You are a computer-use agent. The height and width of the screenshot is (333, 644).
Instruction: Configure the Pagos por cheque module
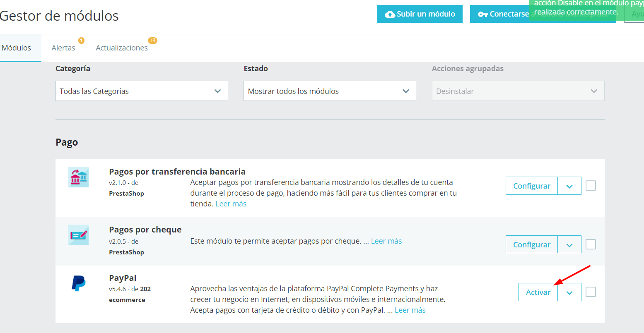[x=532, y=245]
